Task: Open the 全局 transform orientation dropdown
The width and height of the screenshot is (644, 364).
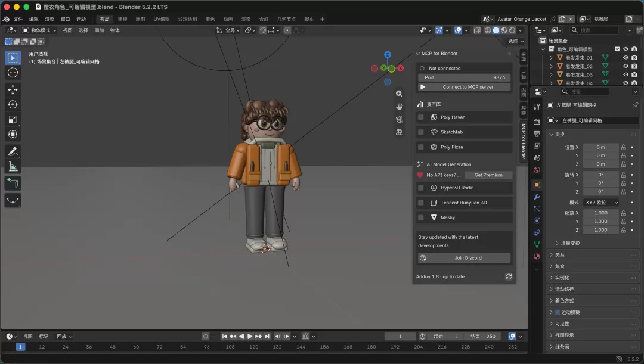Action: pyautogui.click(x=228, y=30)
